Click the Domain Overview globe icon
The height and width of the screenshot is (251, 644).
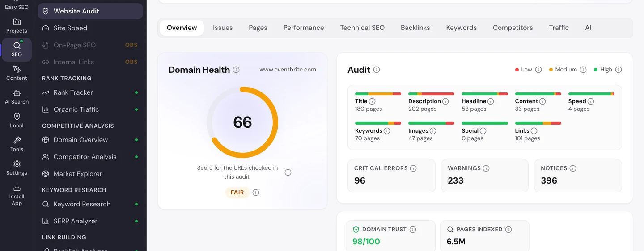46,140
